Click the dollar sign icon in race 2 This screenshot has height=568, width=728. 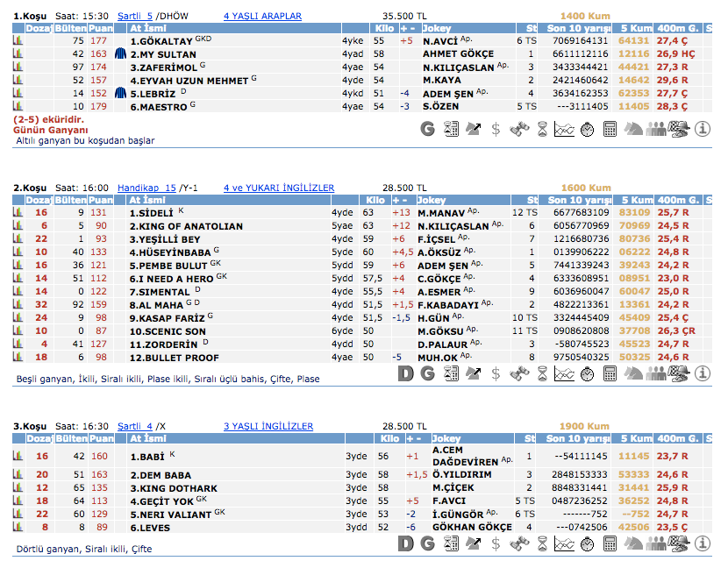point(496,373)
